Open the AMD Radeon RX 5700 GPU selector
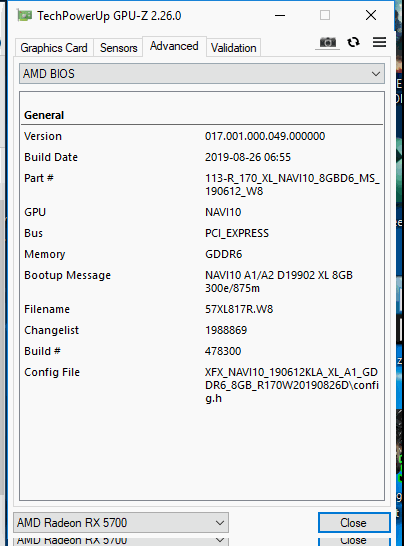 [x=121, y=523]
